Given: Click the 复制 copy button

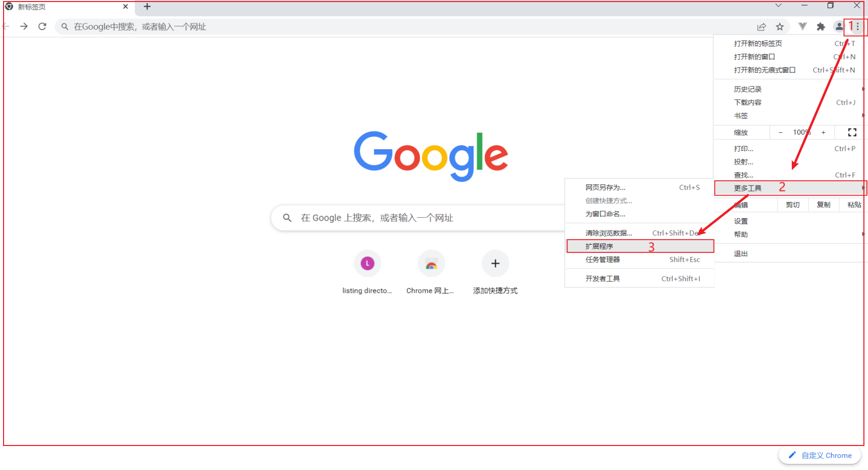Looking at the screenshot, I should [x=824, y=205].
